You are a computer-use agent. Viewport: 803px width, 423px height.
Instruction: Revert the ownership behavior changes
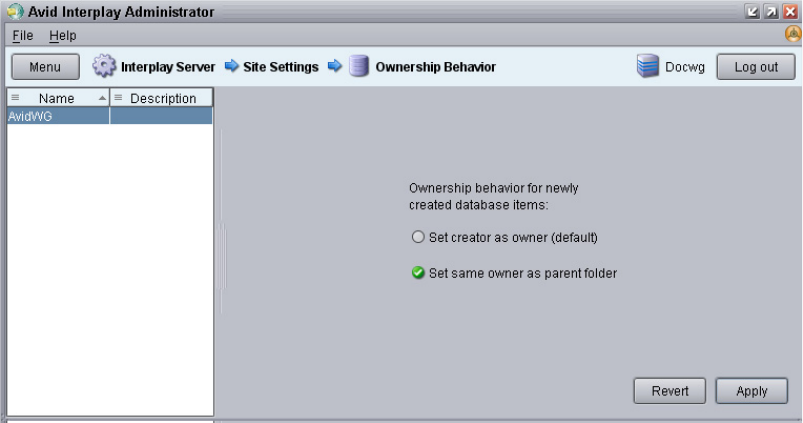669,391
